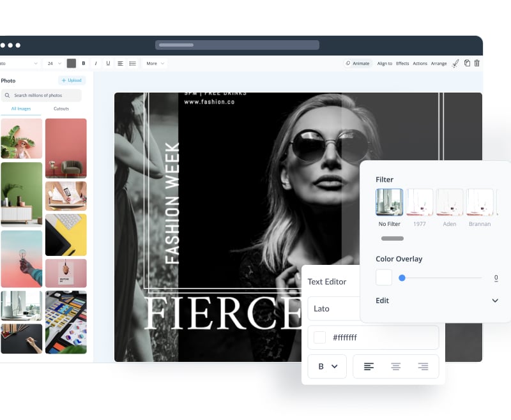This screenshot has height=420, width=511.
Task: Click the Upload button
Action: click(x=72, y=80)
